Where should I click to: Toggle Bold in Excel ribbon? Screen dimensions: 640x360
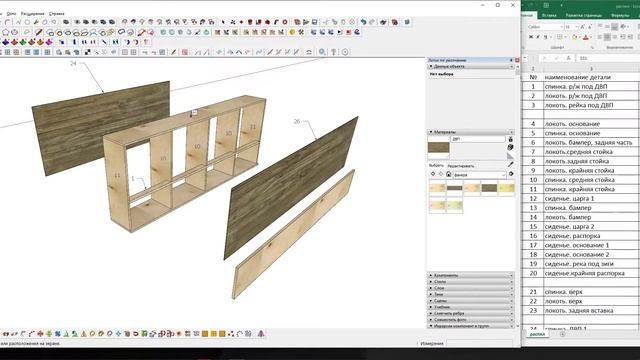tap(531, 37)
